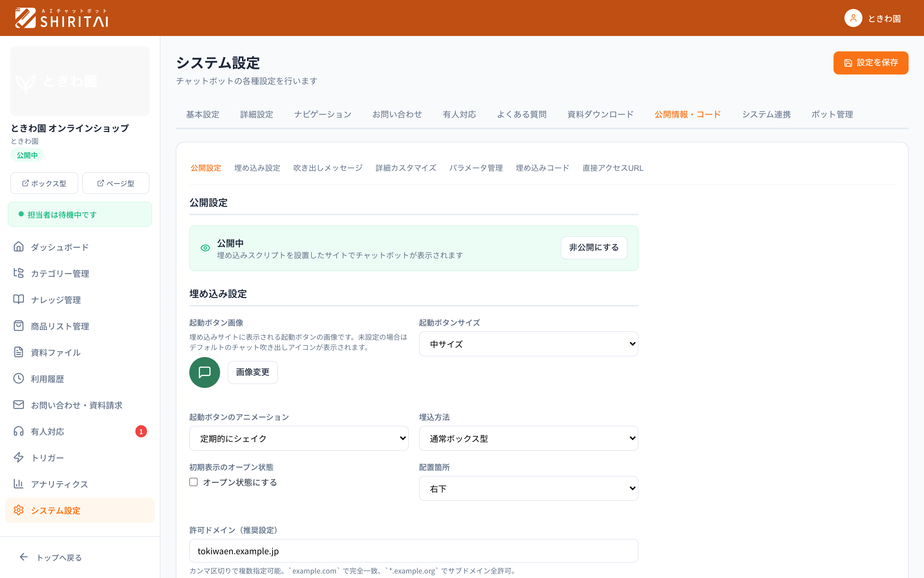Open トリガー lightning icon
The image size is (924, 578).
pyautogui.click(x=18, y=458)
